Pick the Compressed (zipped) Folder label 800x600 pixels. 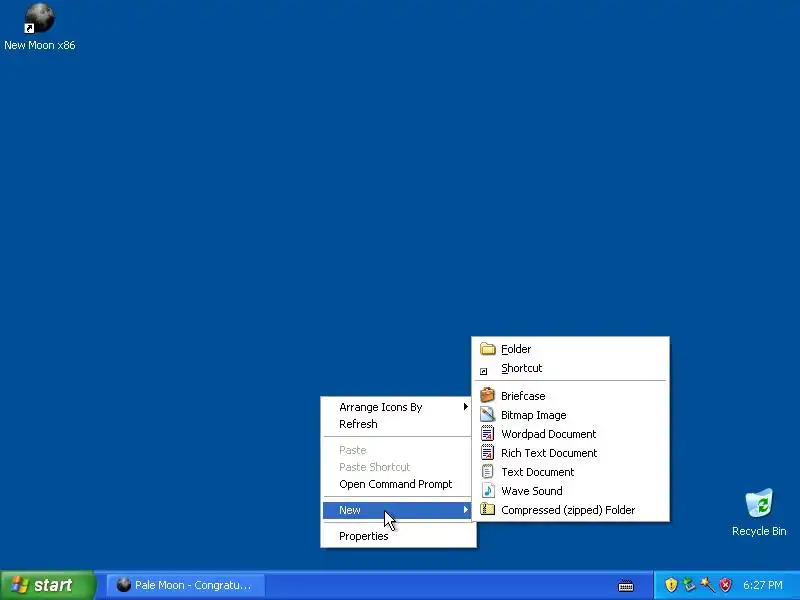click(x=568, y=510)
